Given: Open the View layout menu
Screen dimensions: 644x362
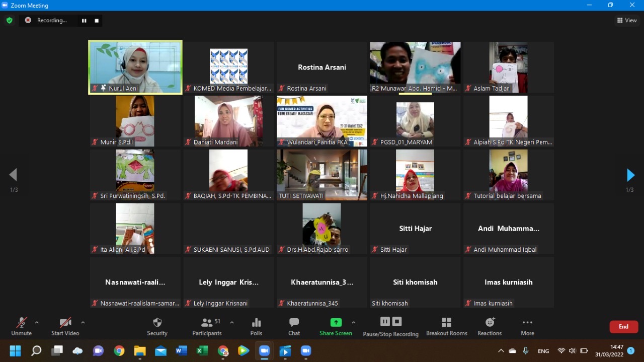Looking at the screenshot, I should (627, 21).
